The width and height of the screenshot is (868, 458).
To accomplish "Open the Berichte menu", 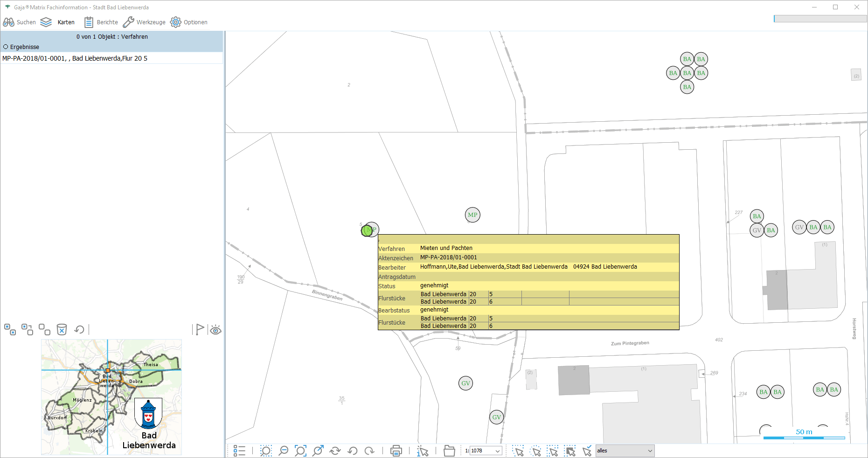I will 101,22.
